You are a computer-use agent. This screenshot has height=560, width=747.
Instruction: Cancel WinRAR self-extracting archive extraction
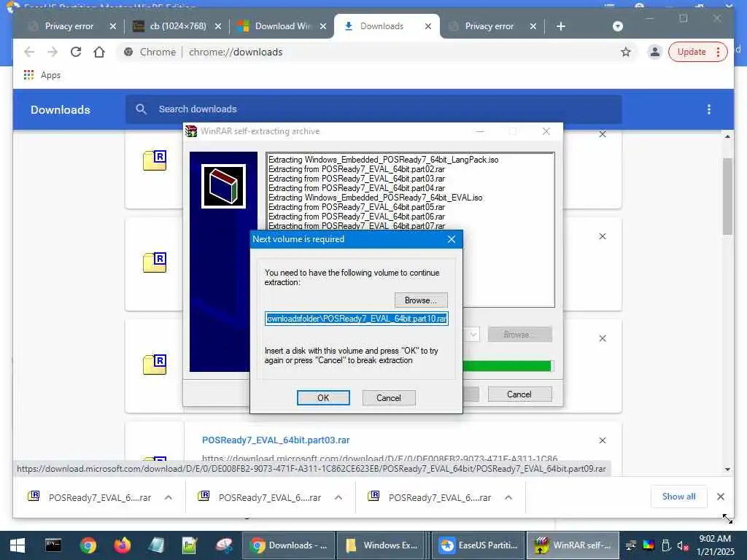[x=519, y=394]
